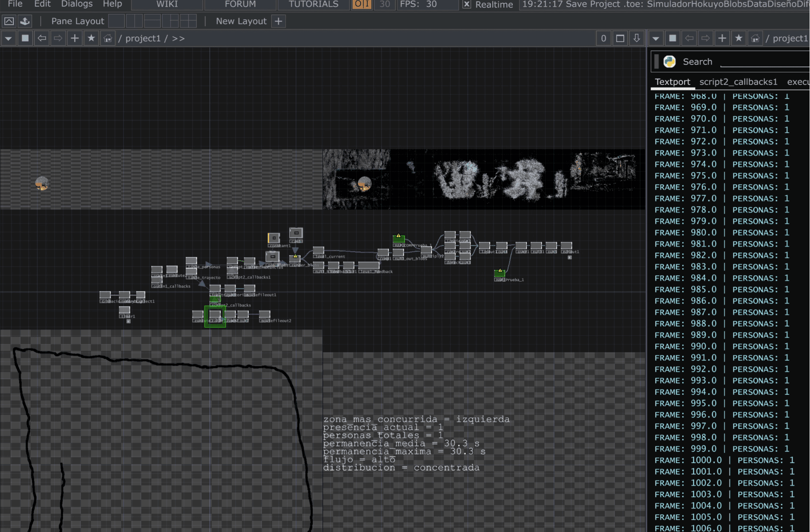Select the moviefileout2 node
The width and height of the screenshot is (810, 532).
[264, 314]
